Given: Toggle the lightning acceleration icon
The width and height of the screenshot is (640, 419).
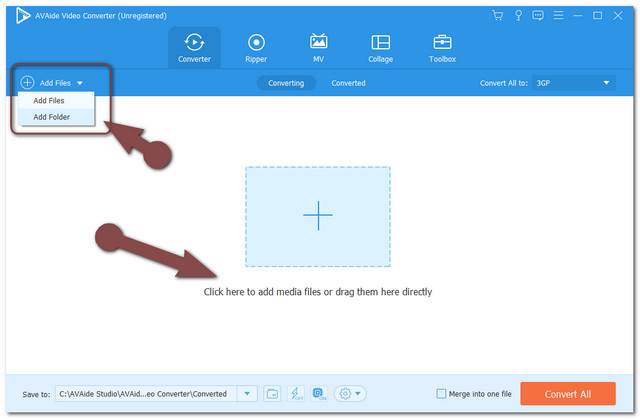Looking at the screenshot, I should [x=296, y=394].
